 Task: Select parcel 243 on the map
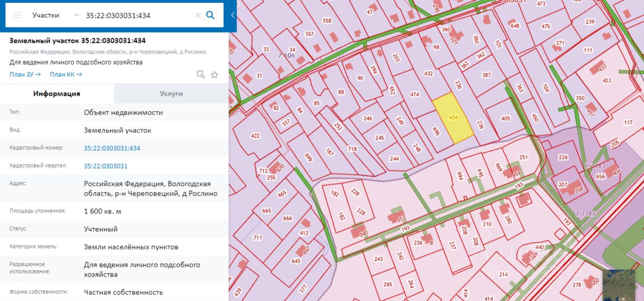click(x=378, y=259)
